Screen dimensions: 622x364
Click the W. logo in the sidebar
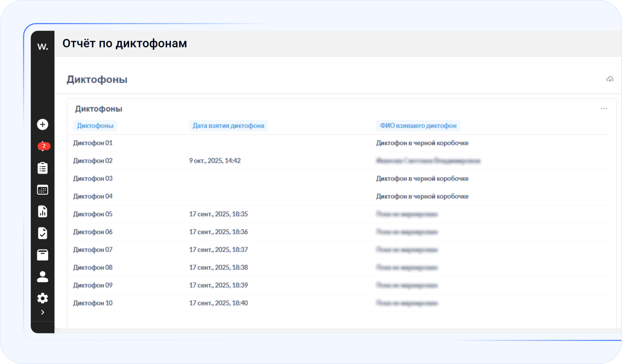point(43,47)
